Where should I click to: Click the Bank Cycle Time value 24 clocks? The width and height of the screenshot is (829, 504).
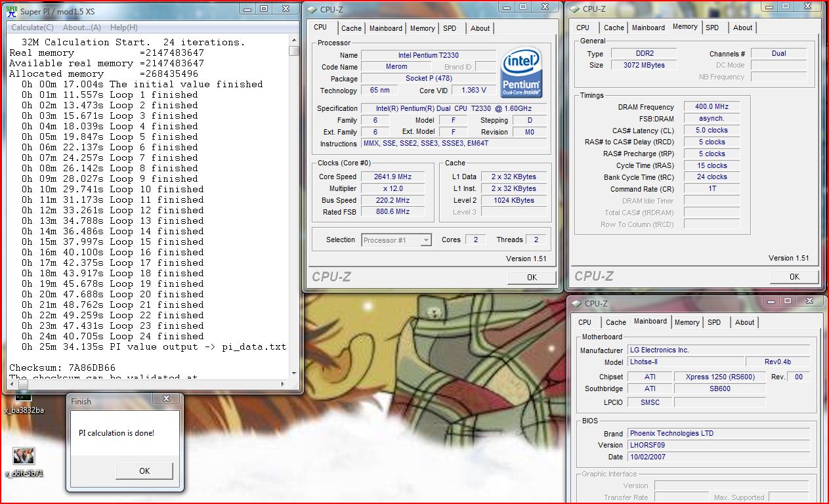click(x=712, y=177)
